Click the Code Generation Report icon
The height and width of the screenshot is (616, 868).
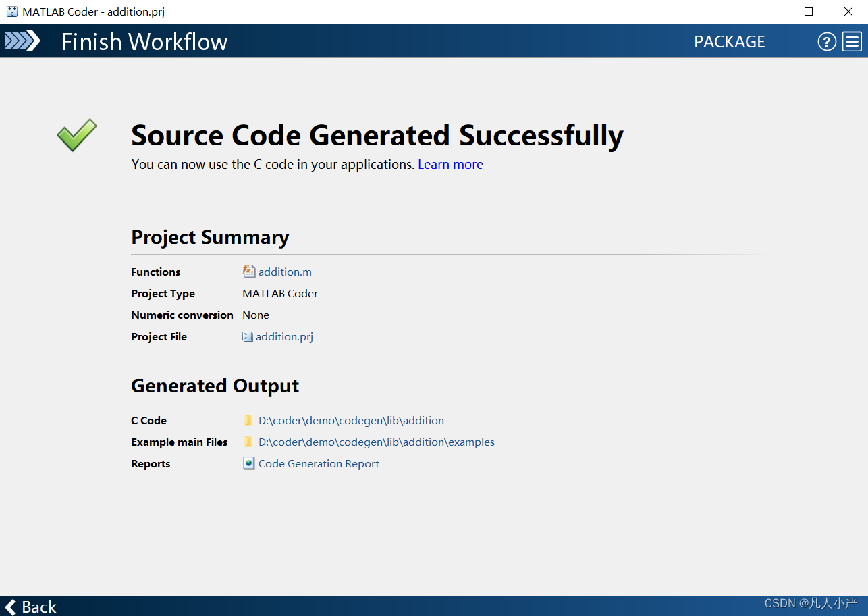248,463
